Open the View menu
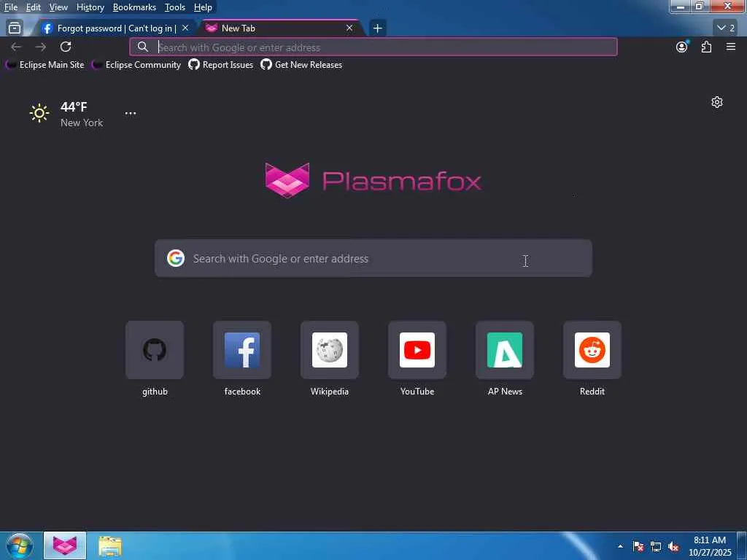747x560 pixels. (x=58, y=7)
